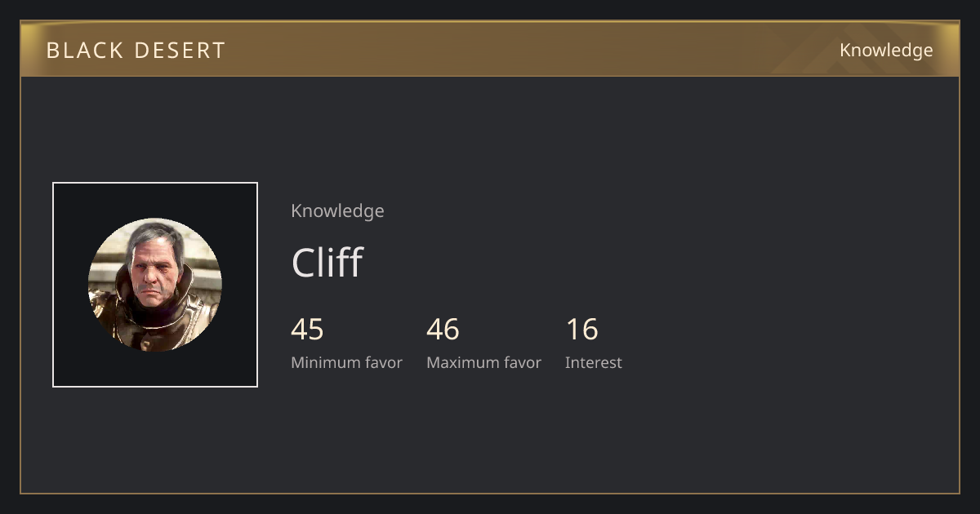This screenshot has height=514, width=980.
Task: Click the Interest label
Action: pyautogui.click(x=593, y=362)
